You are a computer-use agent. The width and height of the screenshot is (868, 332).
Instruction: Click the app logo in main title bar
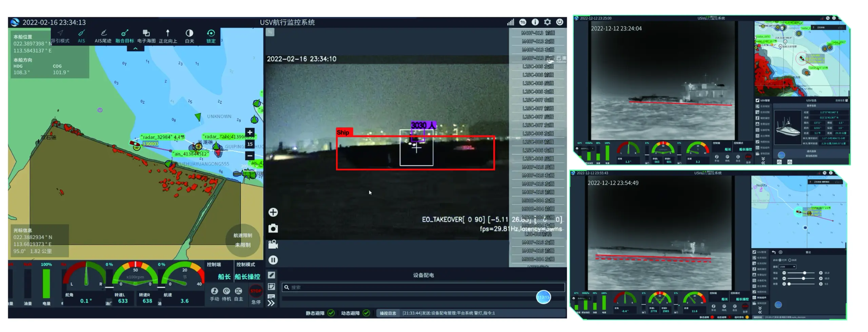pos(15,22)
